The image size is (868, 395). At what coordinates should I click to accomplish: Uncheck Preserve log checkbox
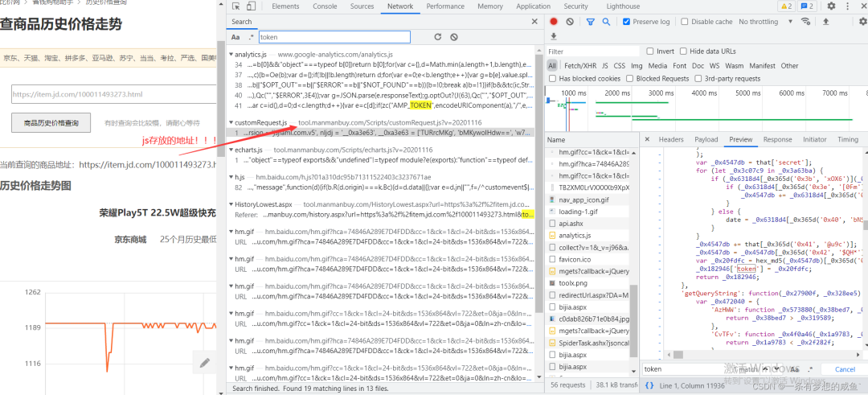pos(626,22)
